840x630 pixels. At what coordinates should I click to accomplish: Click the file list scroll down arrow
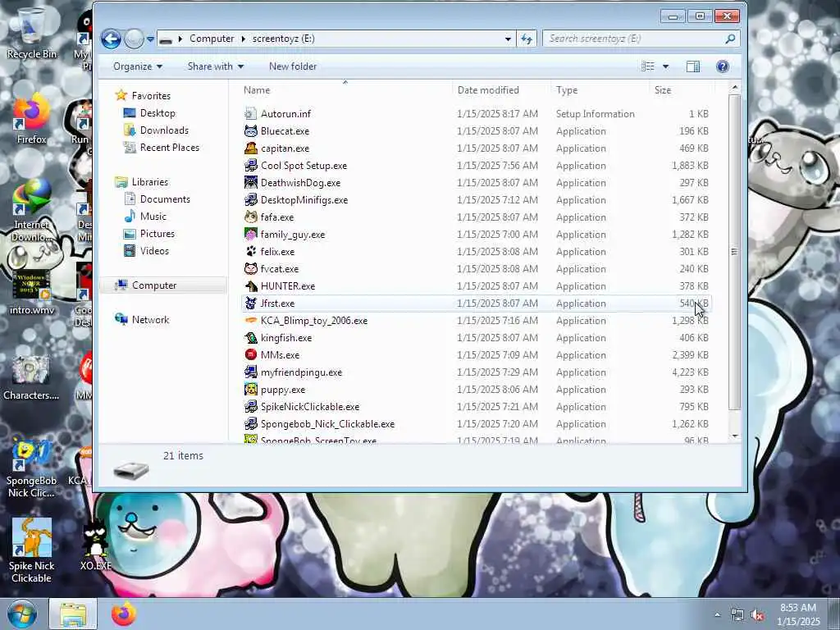(x=735, y=436)
